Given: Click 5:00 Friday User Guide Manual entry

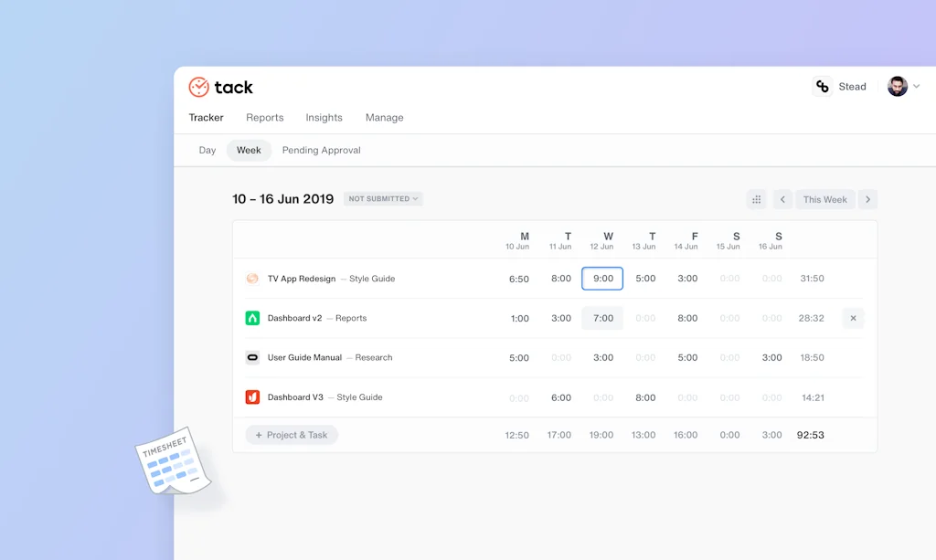Looking at the screenshot, I should pyautogui.click(x=687, y=358).
